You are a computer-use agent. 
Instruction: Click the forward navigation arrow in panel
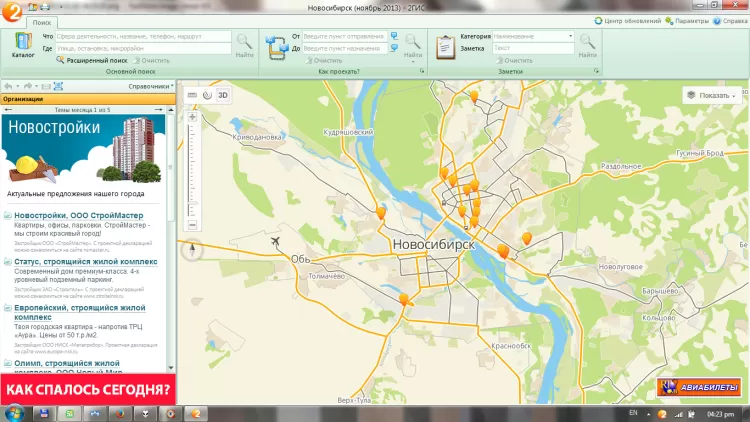click(x=28, y=86)
